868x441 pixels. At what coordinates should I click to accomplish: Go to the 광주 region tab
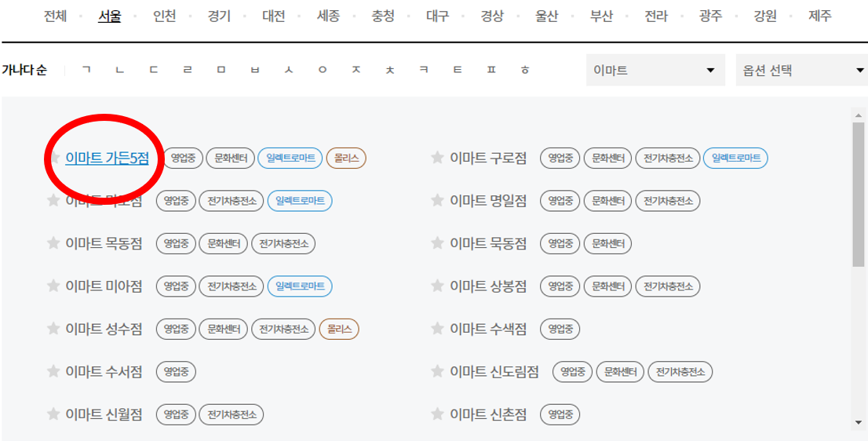tap(711, 16)
